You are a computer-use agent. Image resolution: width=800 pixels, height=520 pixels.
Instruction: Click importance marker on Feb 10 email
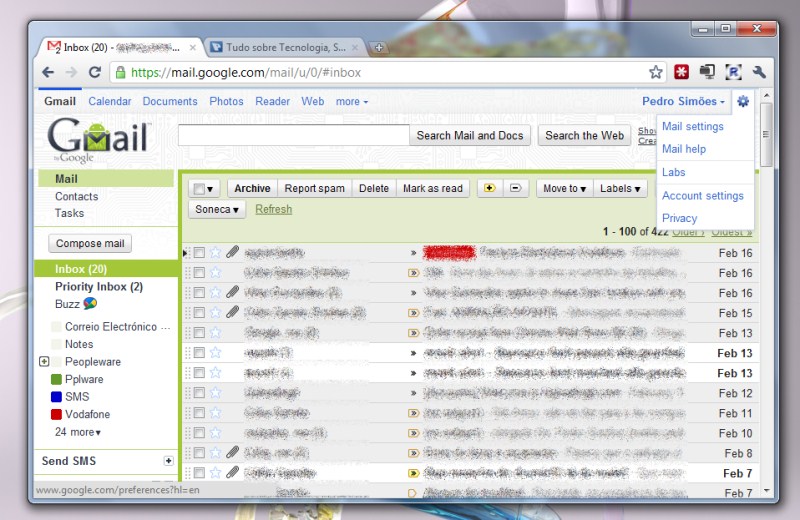click(413, 433)
